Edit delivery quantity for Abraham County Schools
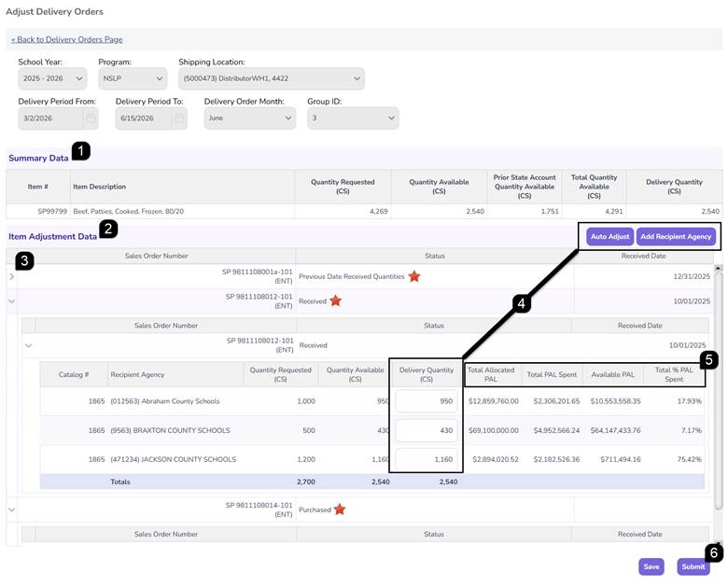Image resolution: width=728 pixels, height=586 pixels. click(427, 401)
